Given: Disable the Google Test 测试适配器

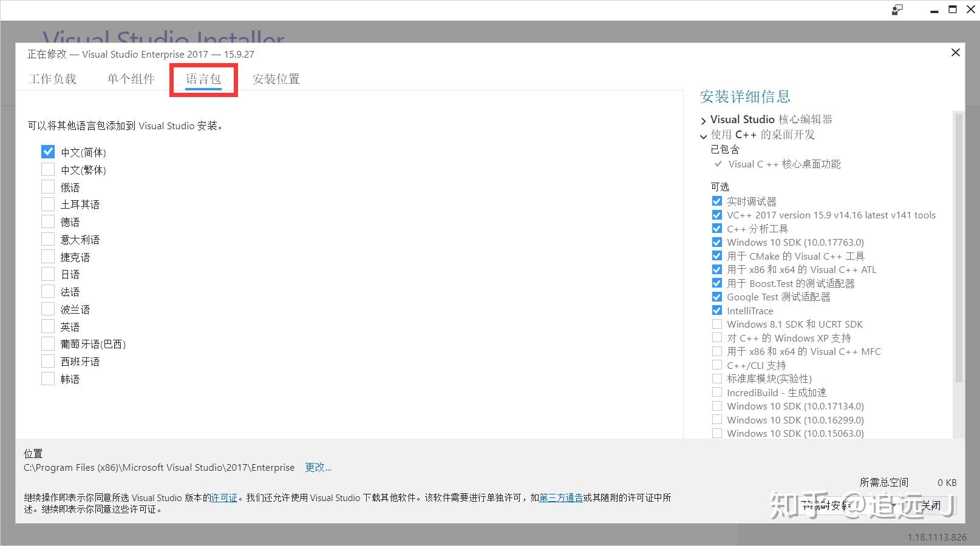Looking at the screenshot, I should (717, 297).
